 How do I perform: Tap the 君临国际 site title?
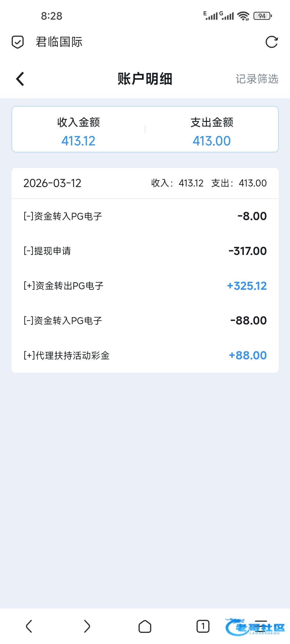tap(59, 42)
